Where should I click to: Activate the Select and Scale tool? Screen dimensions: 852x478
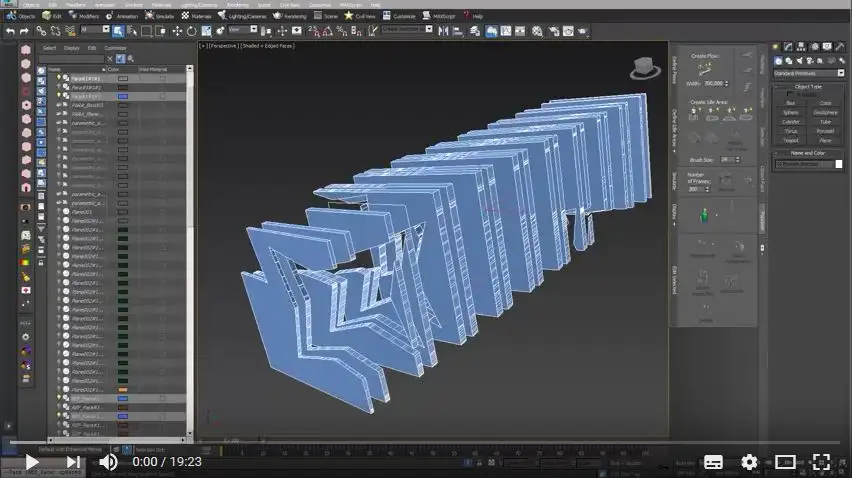pos(206,32)
